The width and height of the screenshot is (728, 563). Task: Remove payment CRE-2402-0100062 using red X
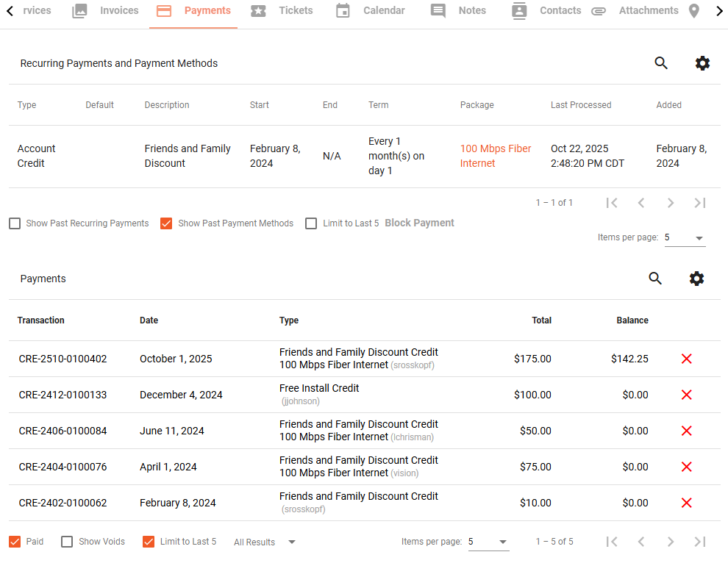click(x=686, y=503)
